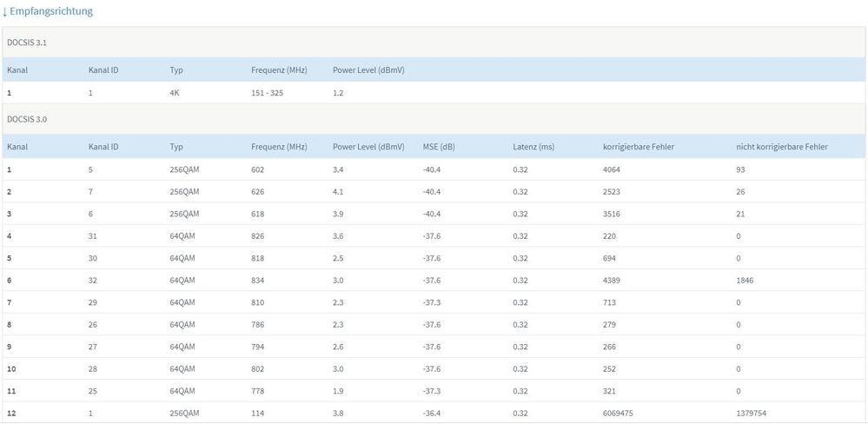Click the korrigierbare Fehler column header
Viewport: 868px width, 424px height.
(x=638, y=147)
